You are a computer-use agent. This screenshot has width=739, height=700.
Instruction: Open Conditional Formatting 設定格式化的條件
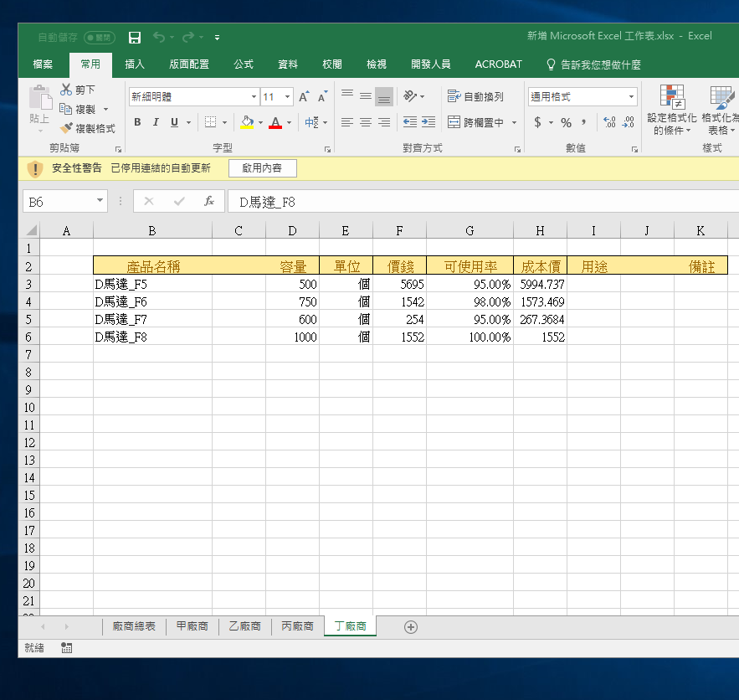tap(671, 111)
